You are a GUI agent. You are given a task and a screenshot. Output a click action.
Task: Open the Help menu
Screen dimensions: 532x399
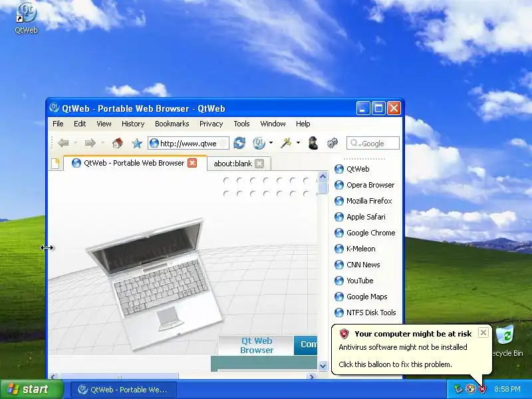coord(303,124)
